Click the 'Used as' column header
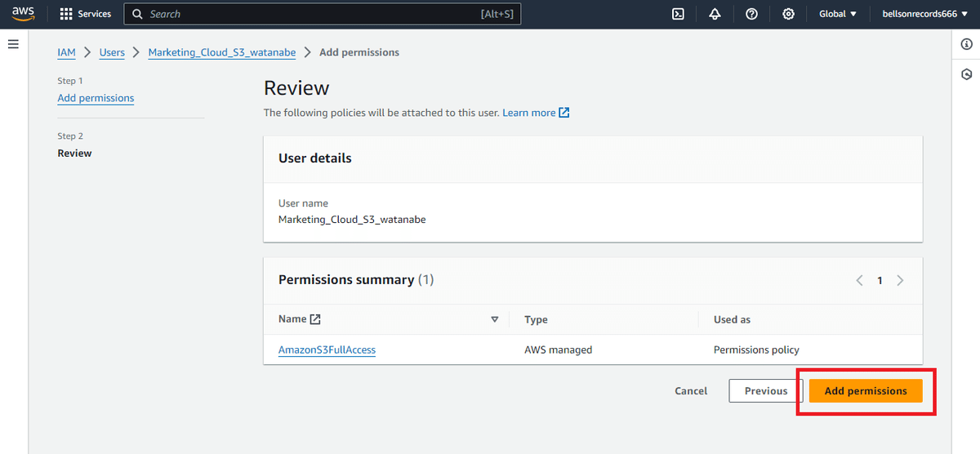980x454 pixels. tap(732, 319)
